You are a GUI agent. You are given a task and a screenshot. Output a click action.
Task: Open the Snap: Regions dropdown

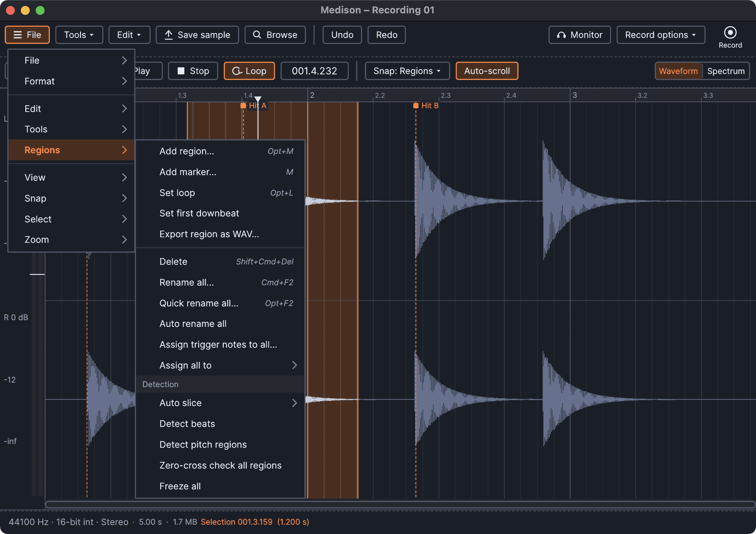407,71
